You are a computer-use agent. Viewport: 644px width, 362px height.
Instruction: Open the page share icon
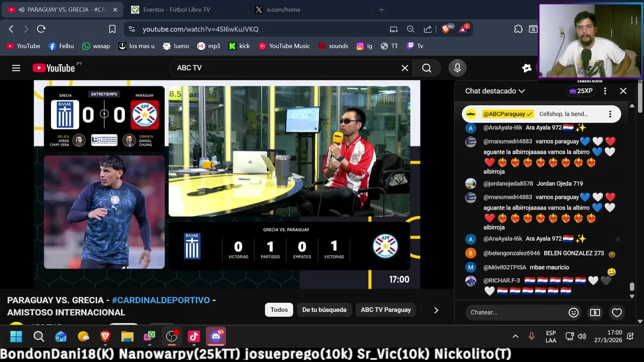tap(428, 29)
